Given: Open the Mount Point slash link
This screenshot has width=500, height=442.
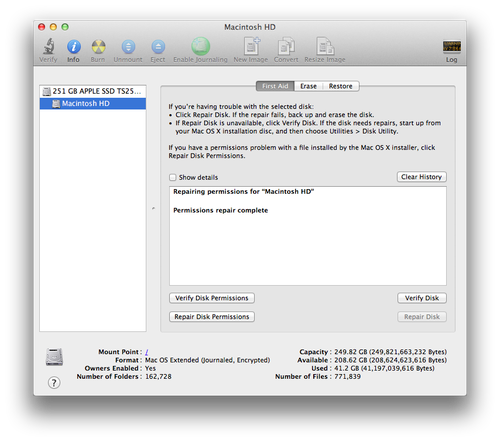Looking at the screenshot, I should (147, 352).
